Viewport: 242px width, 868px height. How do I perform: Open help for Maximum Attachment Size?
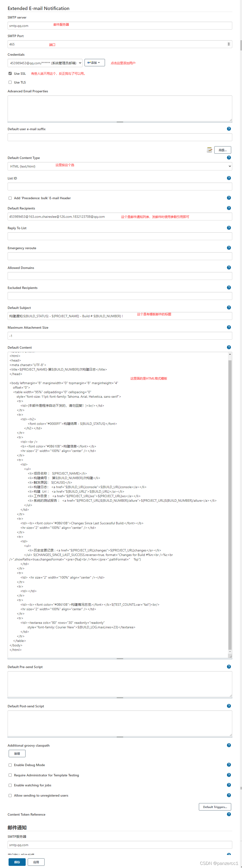pos(229,327)
